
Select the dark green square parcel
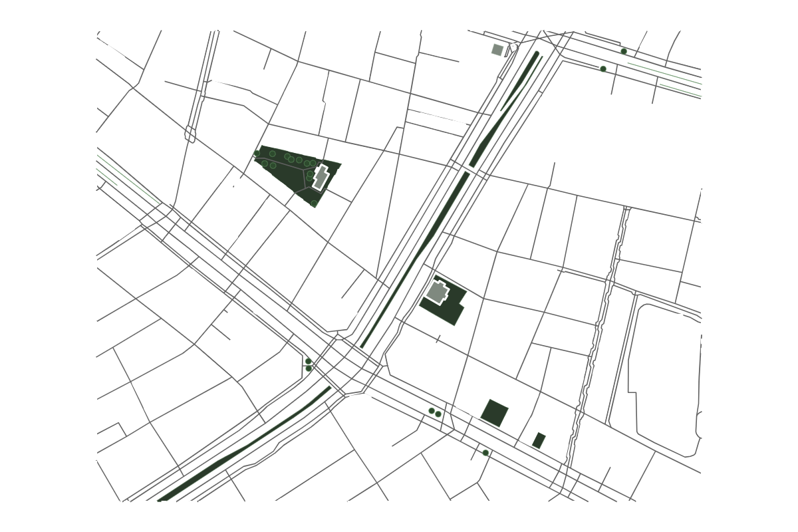[x=494, y=413]
